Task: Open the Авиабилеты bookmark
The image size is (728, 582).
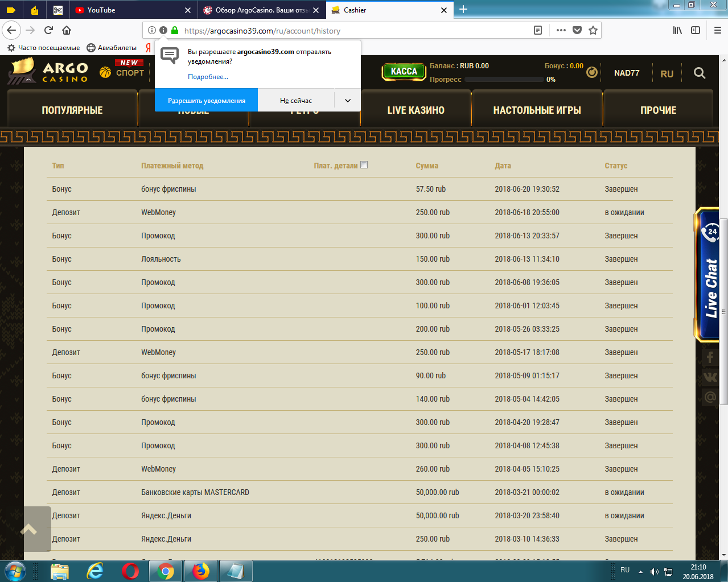Action: pos(112,48)
